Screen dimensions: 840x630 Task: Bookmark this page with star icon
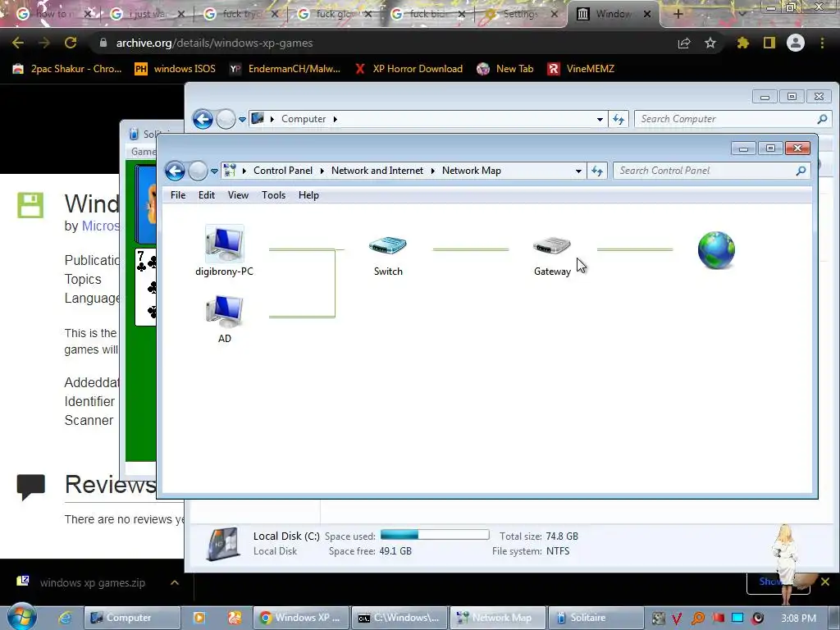coord(710,43)
